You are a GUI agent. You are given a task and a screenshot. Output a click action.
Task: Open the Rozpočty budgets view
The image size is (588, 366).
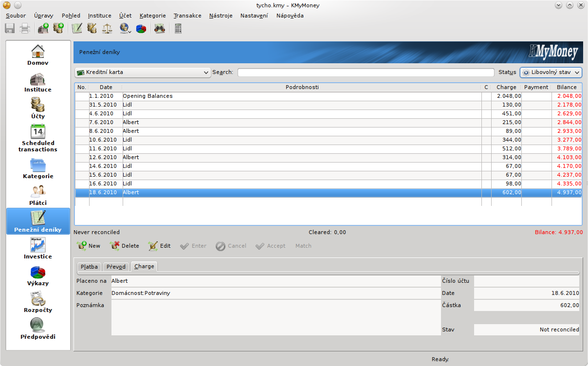38,302
